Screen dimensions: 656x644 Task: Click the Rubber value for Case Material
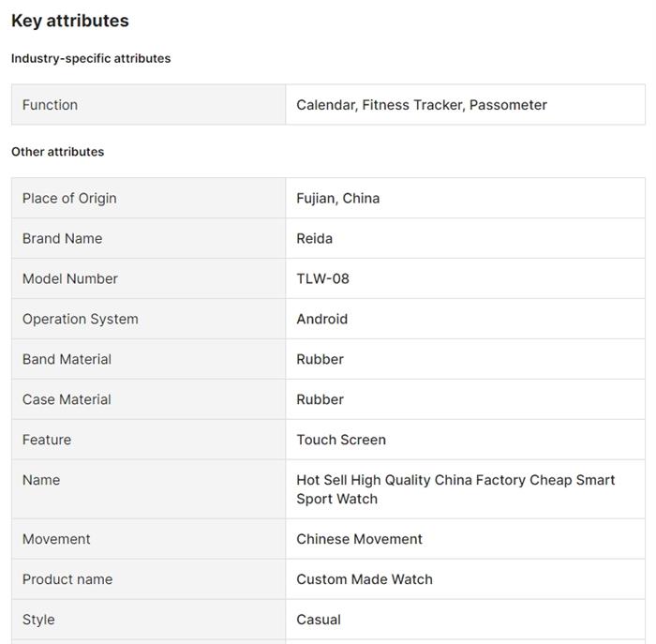click(x=321, y=399)
